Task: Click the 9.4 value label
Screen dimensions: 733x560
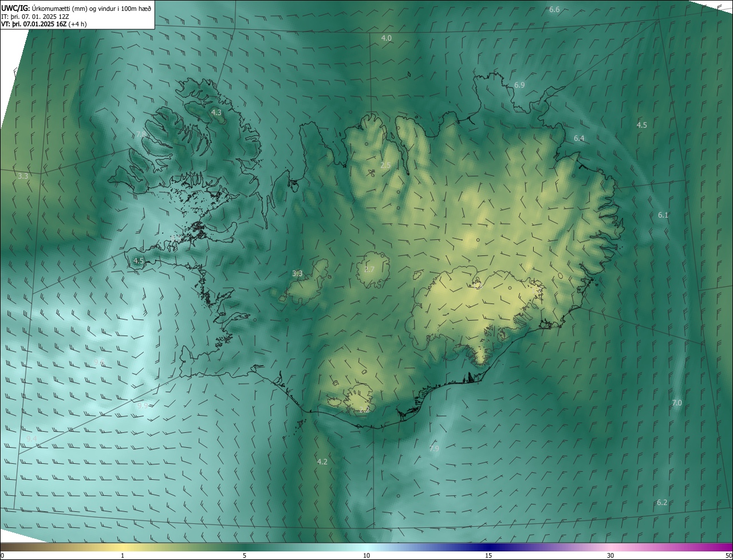Action: pyautogui.click(x=31, y=439)
